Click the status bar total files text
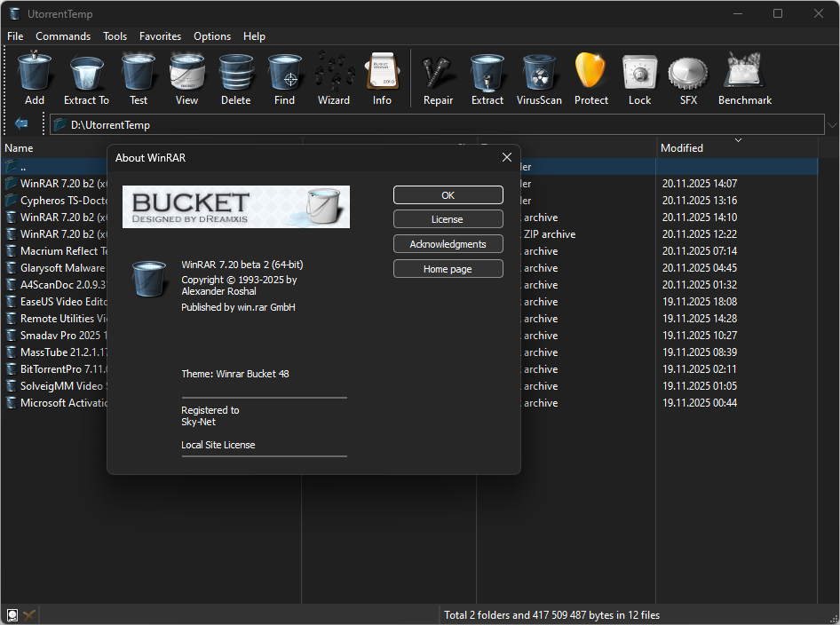The height and width of the screenshot is (625, 840). (551, 615)
